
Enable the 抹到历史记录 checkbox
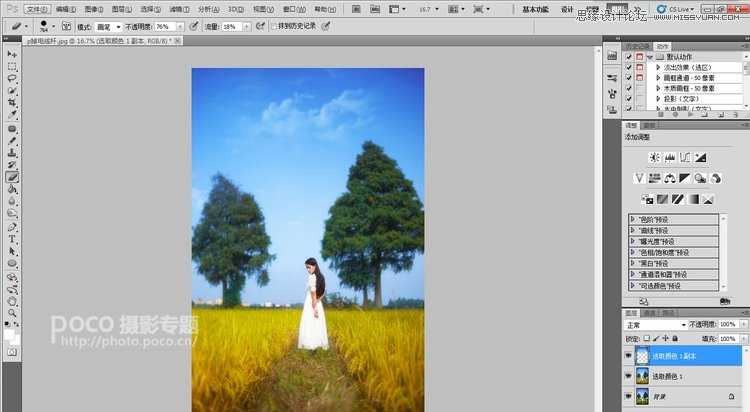274,26
